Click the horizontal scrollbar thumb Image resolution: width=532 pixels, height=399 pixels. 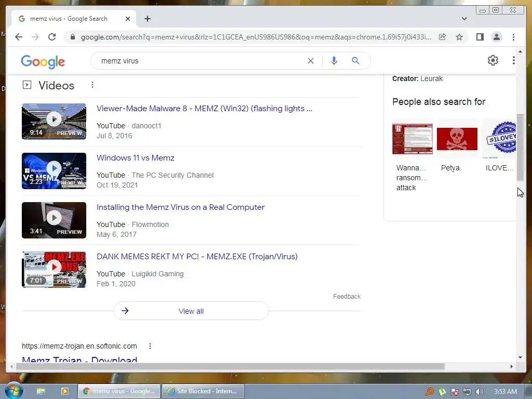click(230, 366)
